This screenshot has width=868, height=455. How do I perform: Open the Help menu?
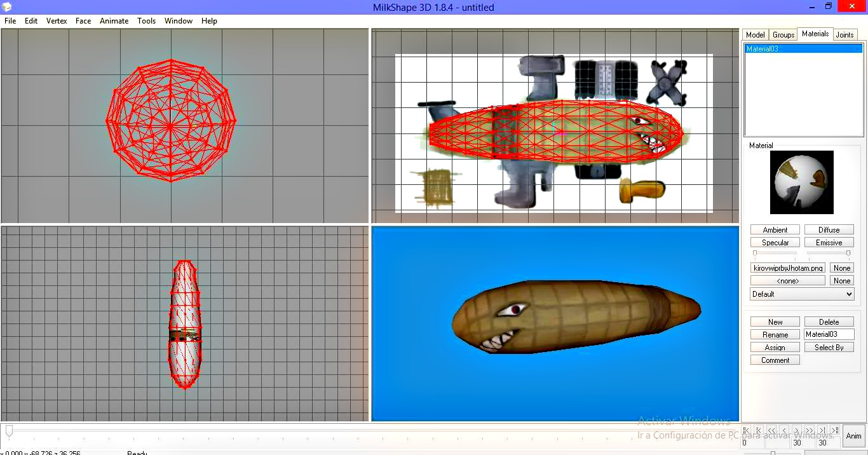click(209, 21)
